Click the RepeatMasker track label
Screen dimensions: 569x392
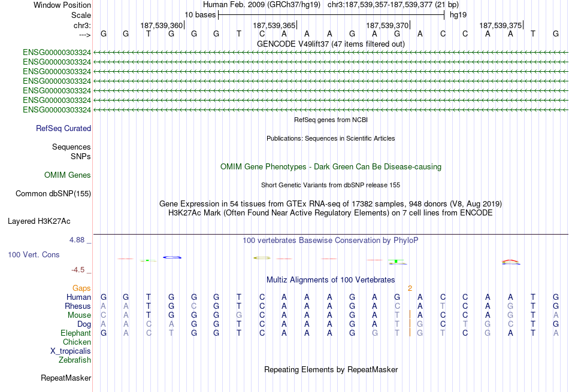pos(66,378)
